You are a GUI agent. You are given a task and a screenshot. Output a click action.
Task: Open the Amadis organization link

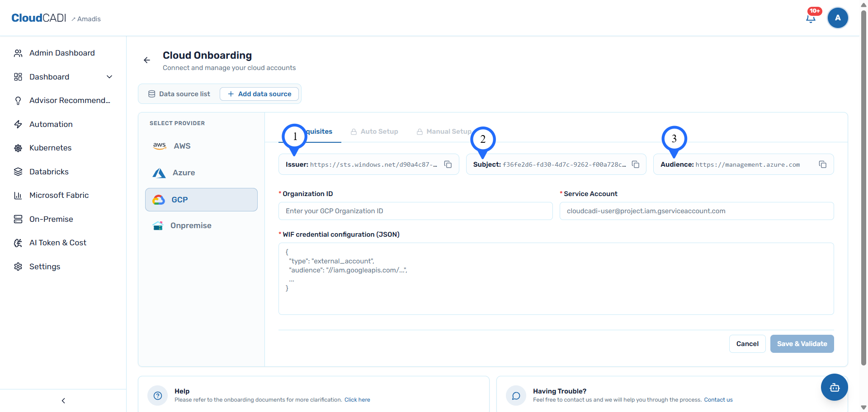pyautogui.click(x=86, y=19)
